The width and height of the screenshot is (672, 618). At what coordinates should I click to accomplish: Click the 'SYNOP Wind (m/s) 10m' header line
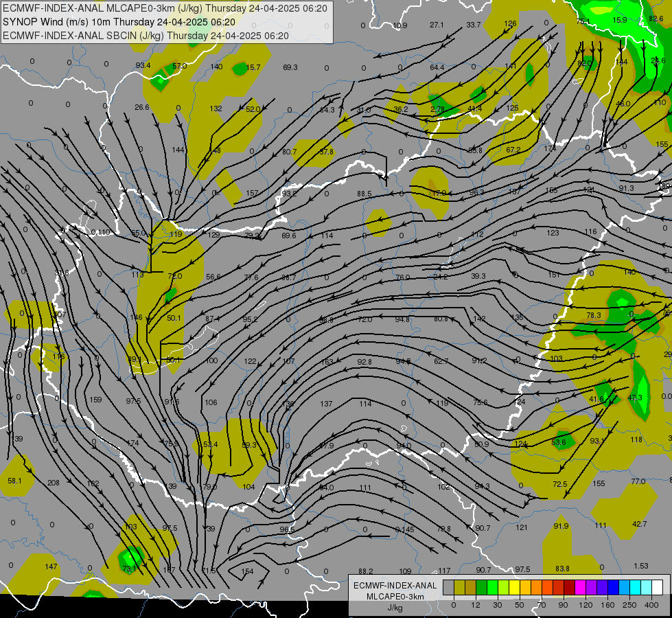click(119, 22)
